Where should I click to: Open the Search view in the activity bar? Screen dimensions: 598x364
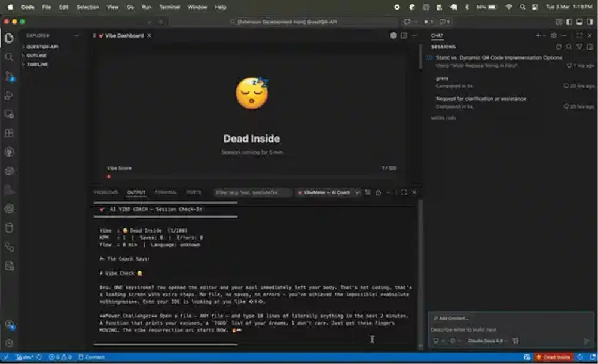(9, 58)
